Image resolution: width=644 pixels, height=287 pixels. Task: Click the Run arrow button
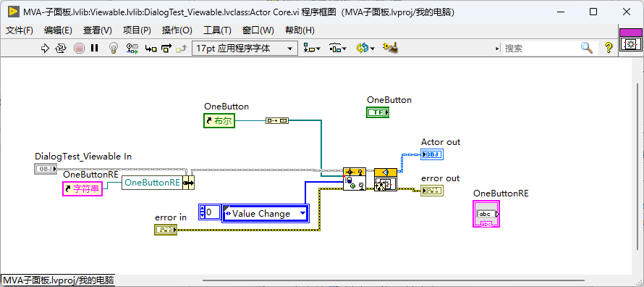45,49
